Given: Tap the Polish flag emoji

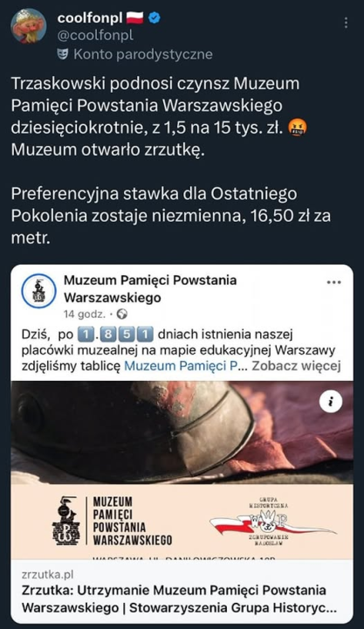Looking at the screenshot, I should pos(135,17).
